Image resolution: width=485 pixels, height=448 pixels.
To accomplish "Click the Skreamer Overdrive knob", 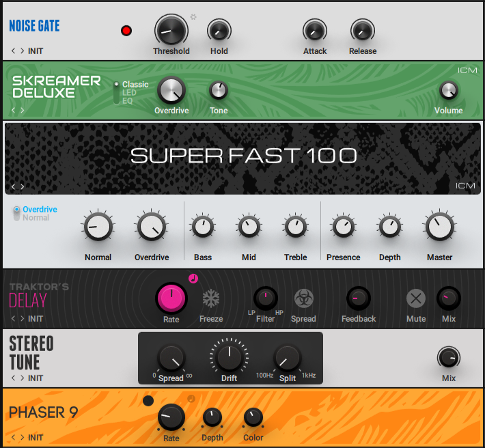I will (171, 90).
